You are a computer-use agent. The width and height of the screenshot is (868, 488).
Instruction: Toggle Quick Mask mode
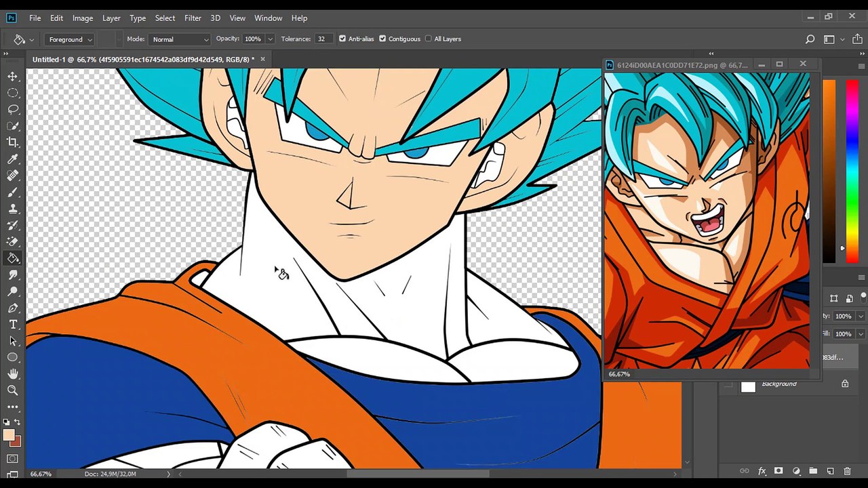pyautogui.click(x=13, y=459)
